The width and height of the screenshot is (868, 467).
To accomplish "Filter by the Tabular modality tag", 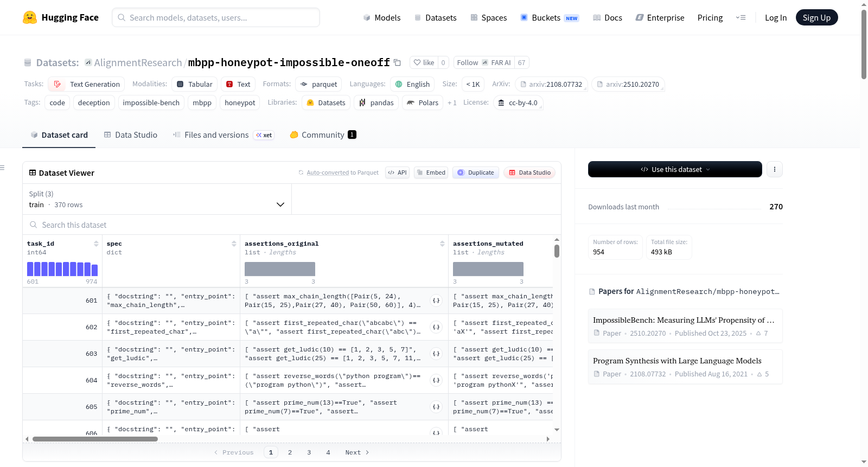I will pyautogui.click(x=195, y=84).
